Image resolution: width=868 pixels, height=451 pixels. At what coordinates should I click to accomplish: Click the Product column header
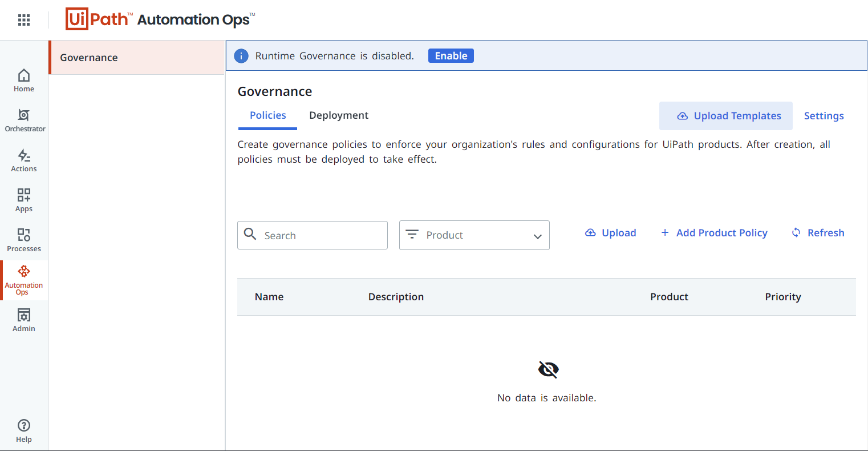coord(669,297)
